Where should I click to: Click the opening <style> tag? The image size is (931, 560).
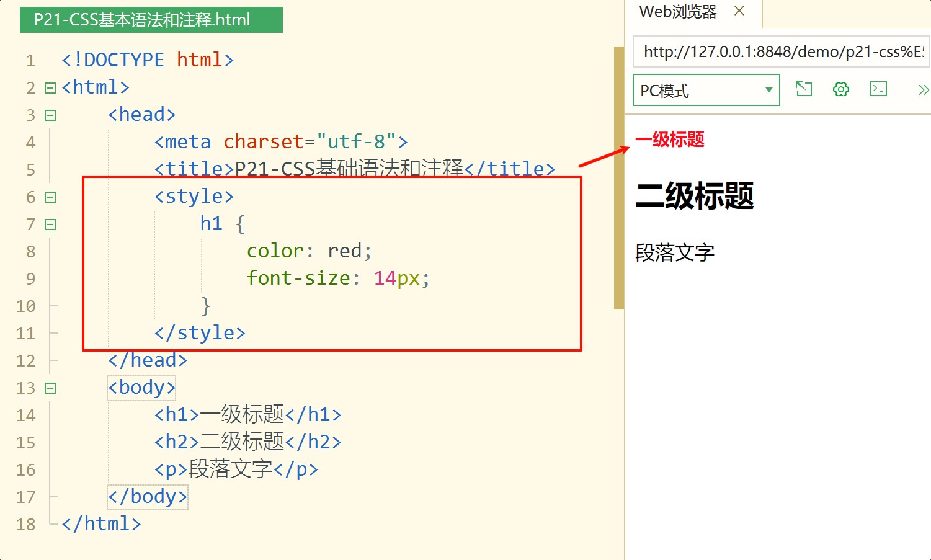pyautogui.click(x=194, y=197)
